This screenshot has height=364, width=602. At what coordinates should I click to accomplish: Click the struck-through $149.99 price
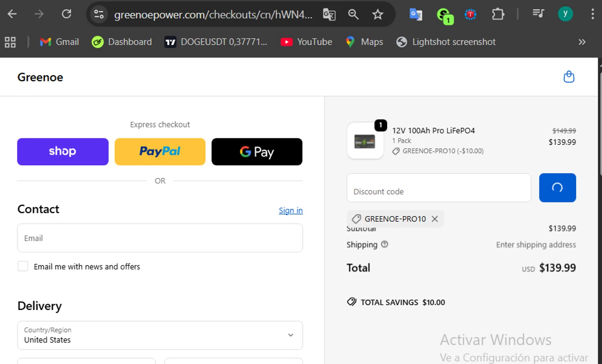[x=564, y=131]
